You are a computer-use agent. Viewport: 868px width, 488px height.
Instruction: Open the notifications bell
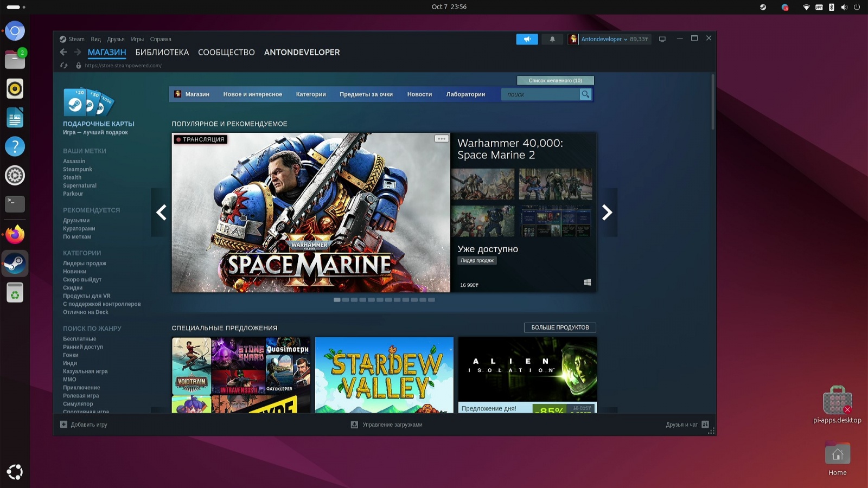point(552,39)
